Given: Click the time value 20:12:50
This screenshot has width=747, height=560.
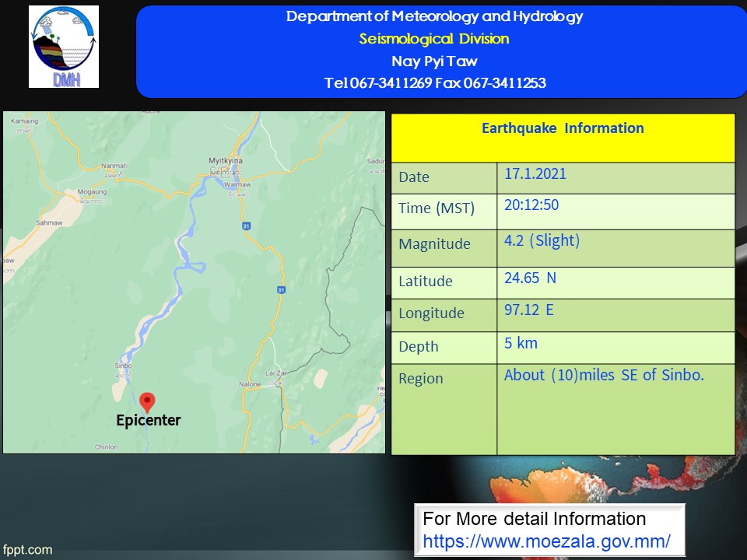Looking at the screenshot, I should [531, 205].
